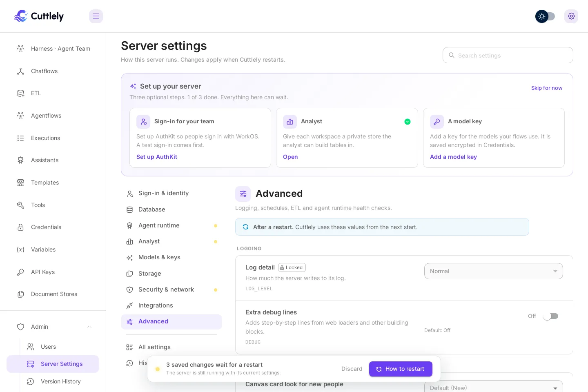
Task: Click the Document Stores icon in the sidebar
Action: tap(20, 294)
